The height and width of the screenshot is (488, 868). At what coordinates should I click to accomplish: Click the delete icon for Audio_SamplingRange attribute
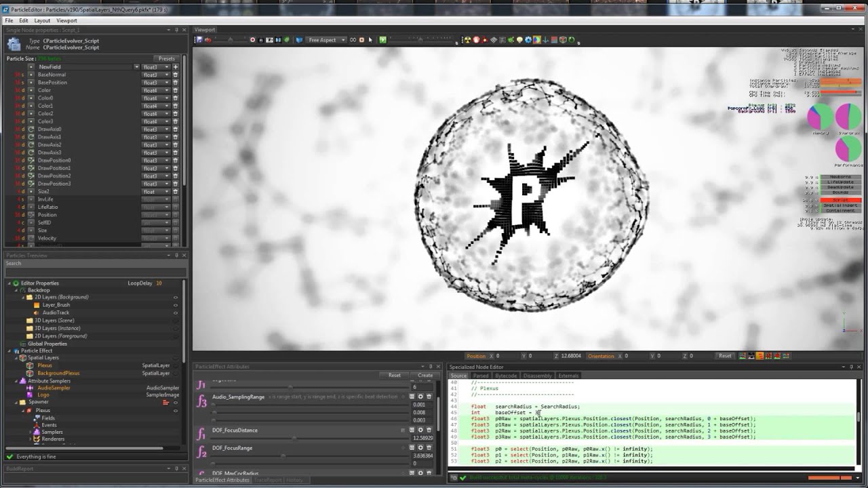tap(429, 396)
